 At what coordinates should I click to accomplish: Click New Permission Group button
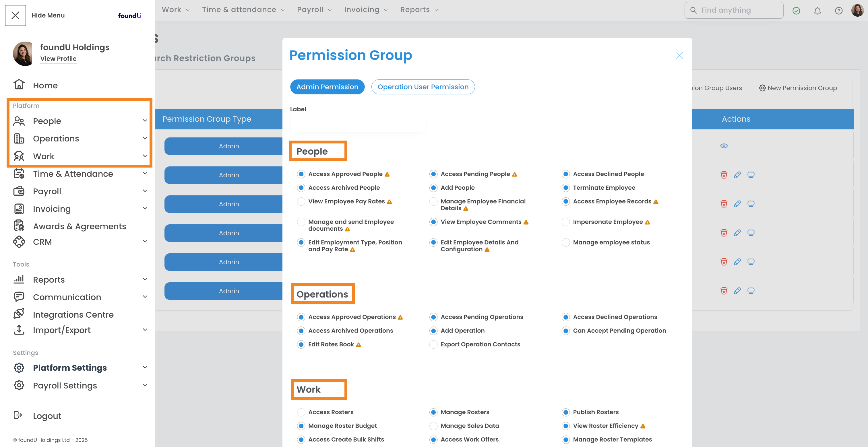798,88
